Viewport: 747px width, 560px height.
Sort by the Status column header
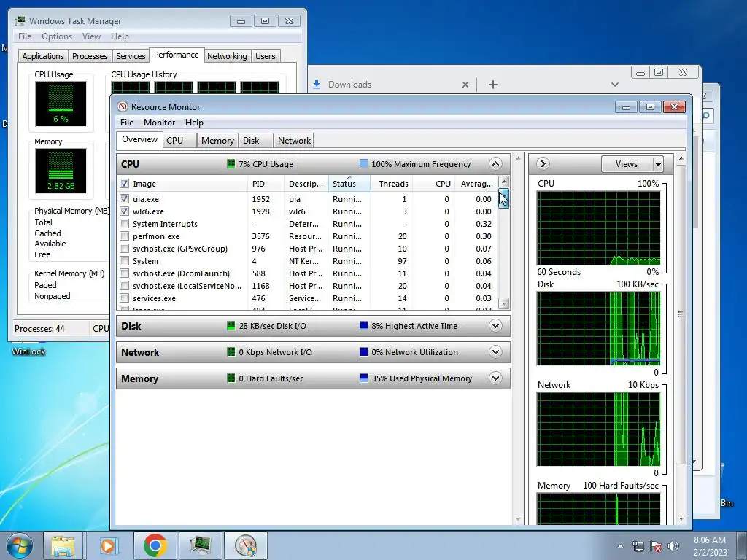point(349,184)
